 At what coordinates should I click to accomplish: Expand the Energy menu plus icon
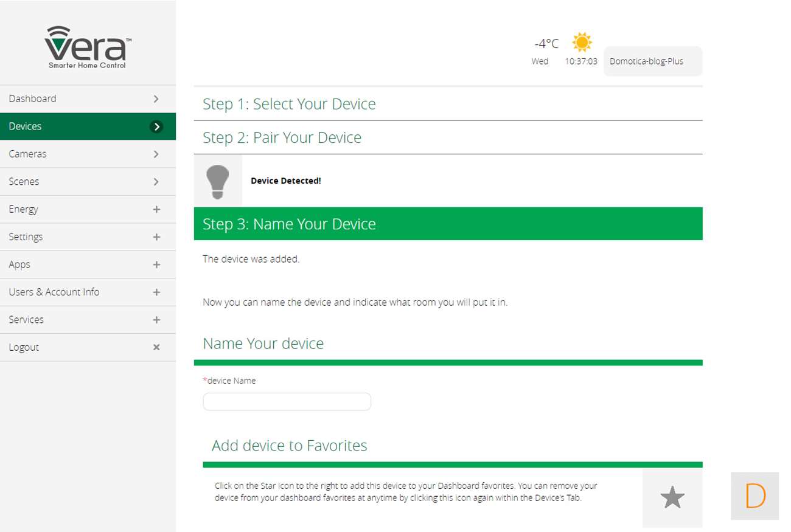point(156,209)
